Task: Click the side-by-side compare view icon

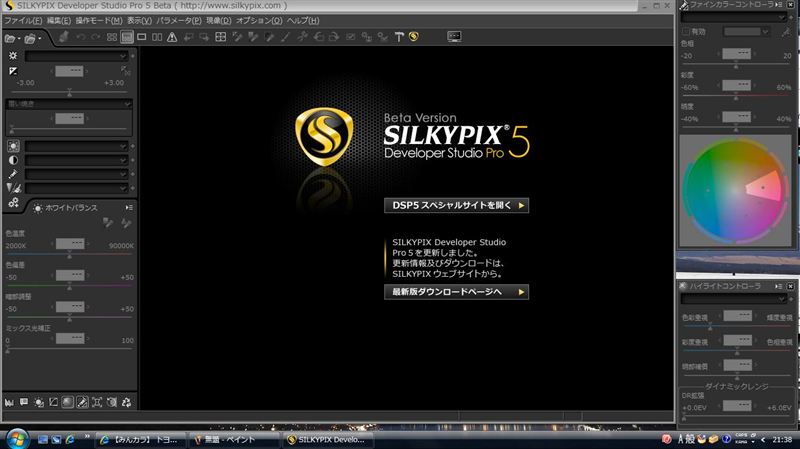Action: click(157, 37)
